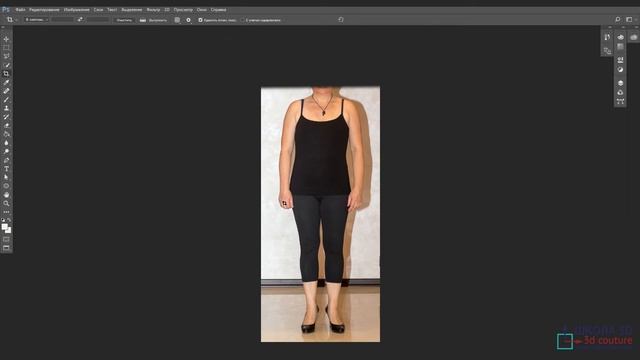The width and height of the screenshot is (640, 360).
Task: Click the crop width input field
Action: pyautogui.click(x=62, y=20)
